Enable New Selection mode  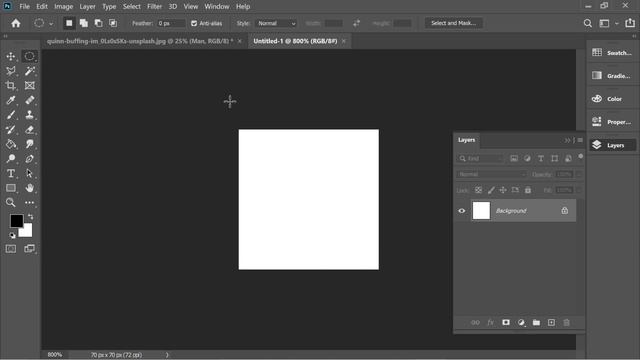[69, 23]
